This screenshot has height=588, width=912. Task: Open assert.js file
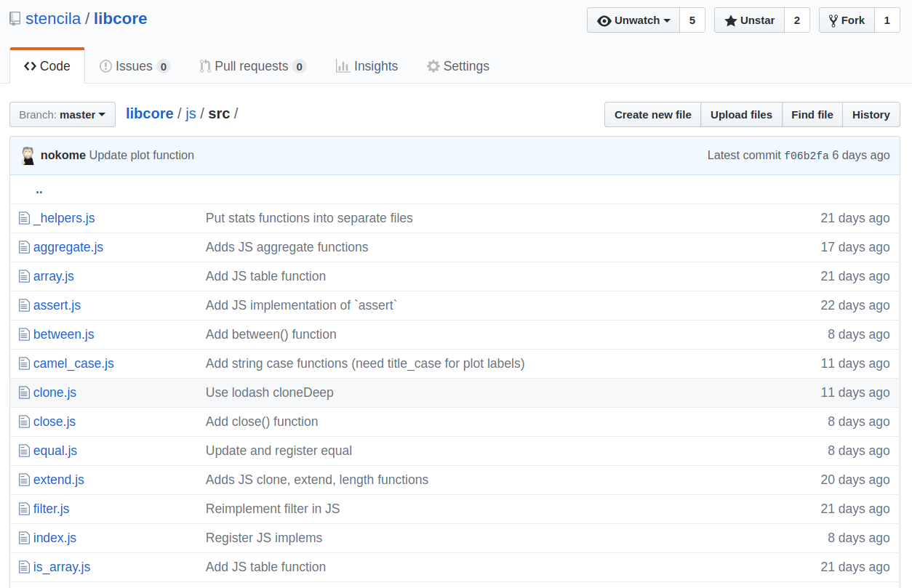(57, 305)
